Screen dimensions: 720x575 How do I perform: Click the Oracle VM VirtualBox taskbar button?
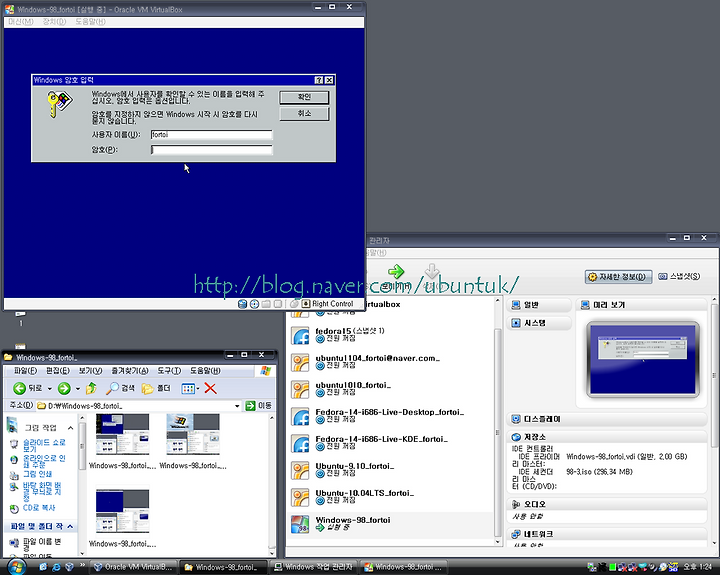click(133, 567)
